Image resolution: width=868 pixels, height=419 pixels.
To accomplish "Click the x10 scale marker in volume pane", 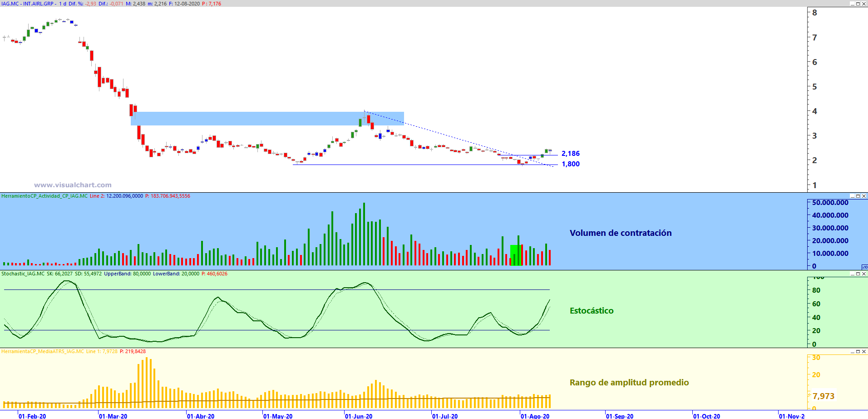I will click(x=864, y=267).
